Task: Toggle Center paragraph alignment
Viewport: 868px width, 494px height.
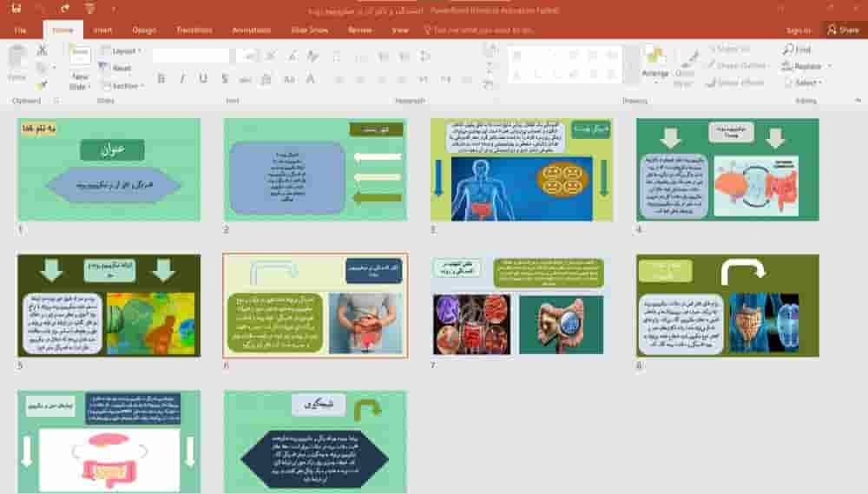Action: (x=360, y=80)
